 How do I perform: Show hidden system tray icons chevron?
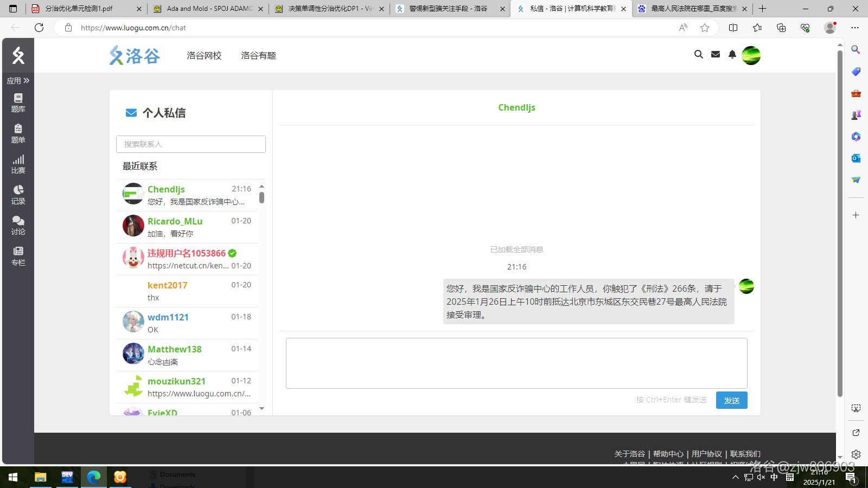click(736, 477)
